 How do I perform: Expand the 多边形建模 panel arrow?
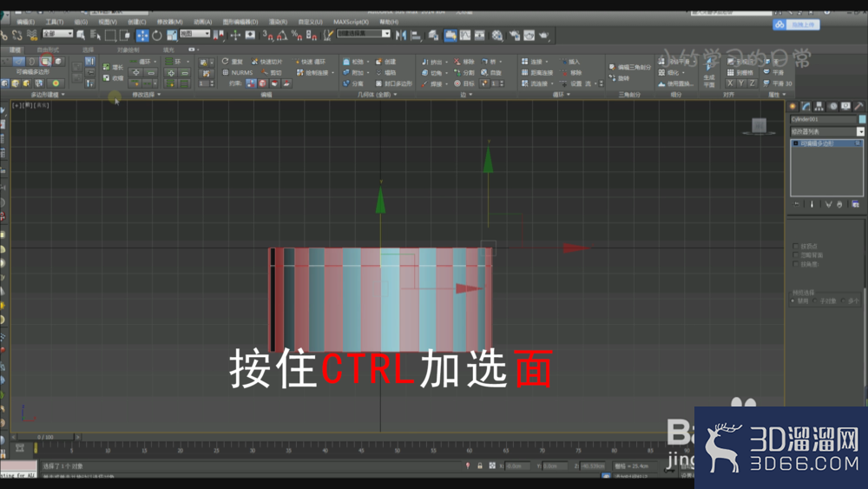pyautogui.click(x=62, y=95)
